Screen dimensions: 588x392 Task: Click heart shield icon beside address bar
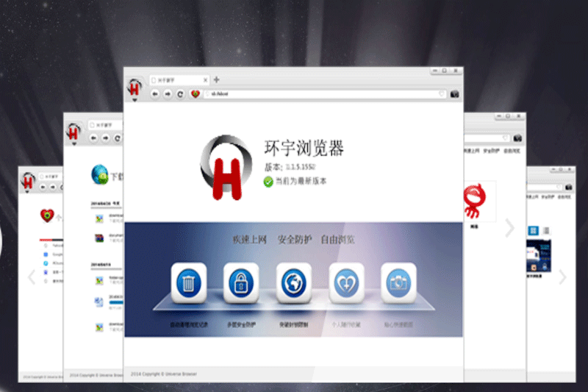point(195,94)
